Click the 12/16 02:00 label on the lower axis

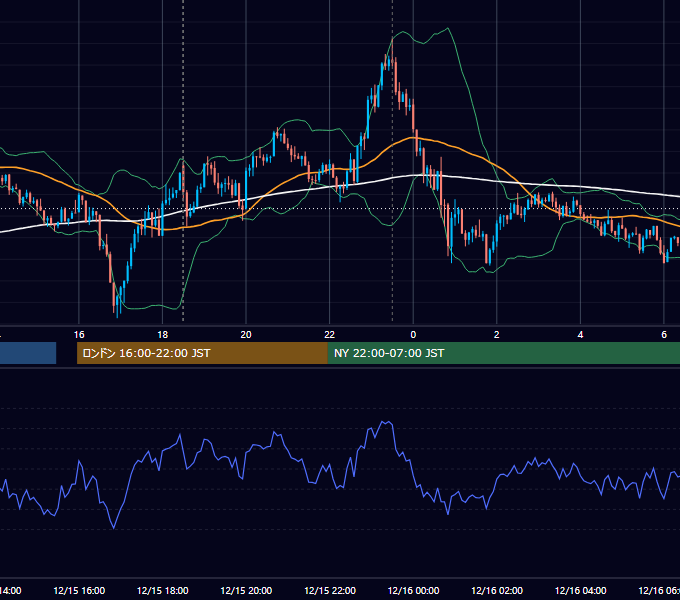(497, 590)
